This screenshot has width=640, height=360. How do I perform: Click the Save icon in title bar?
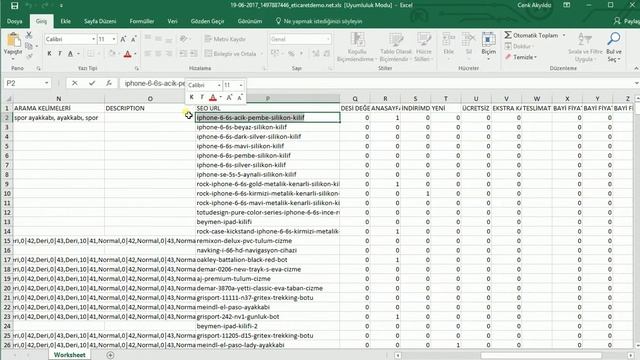click(x=15, y=6)
